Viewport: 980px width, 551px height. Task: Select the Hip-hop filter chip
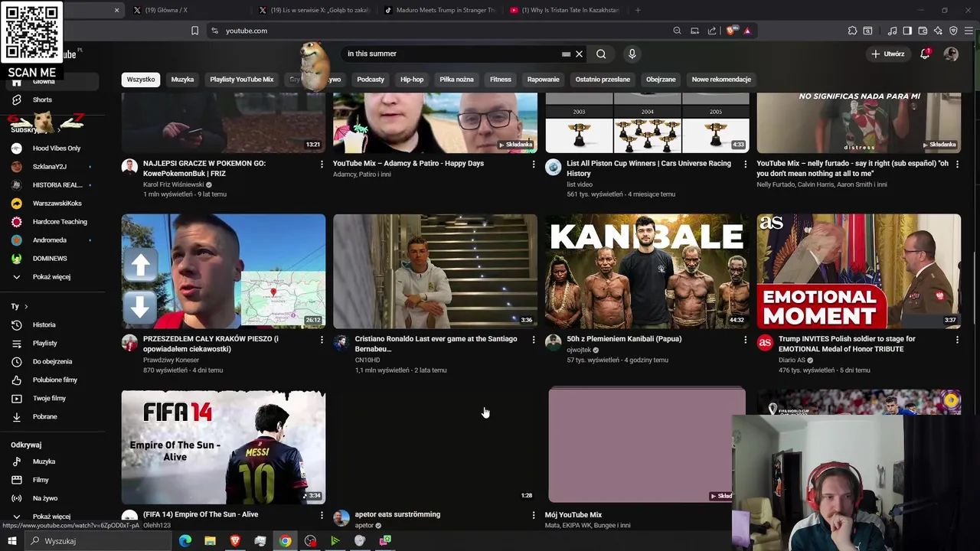pos(412,80)
